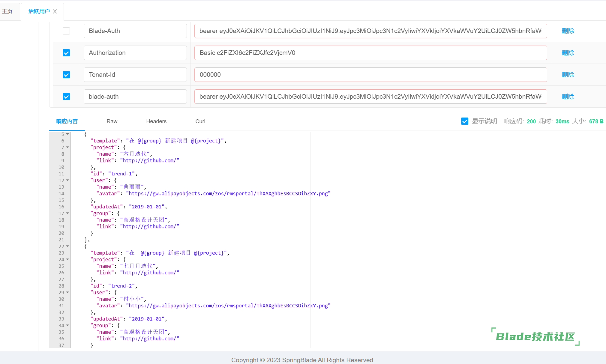Click the updatedAt value on line 33
606x364 pixels.
147,319
